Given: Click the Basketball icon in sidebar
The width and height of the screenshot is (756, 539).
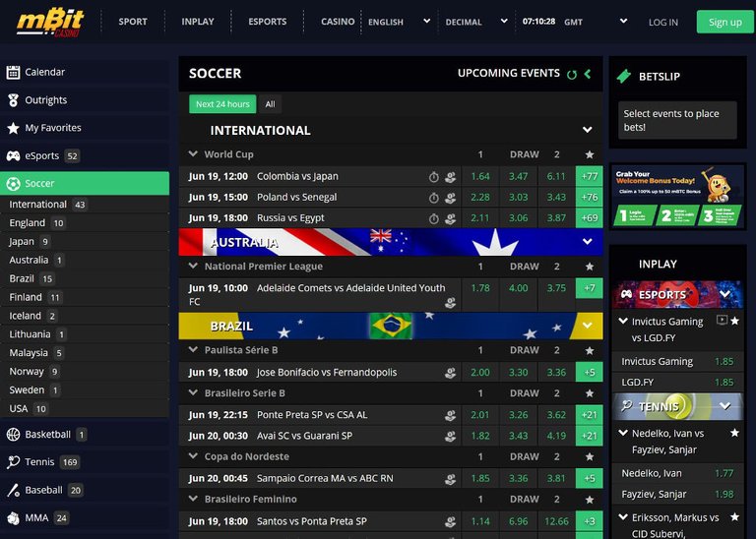Looking at the screenshot, I should [x=13, y=435].
